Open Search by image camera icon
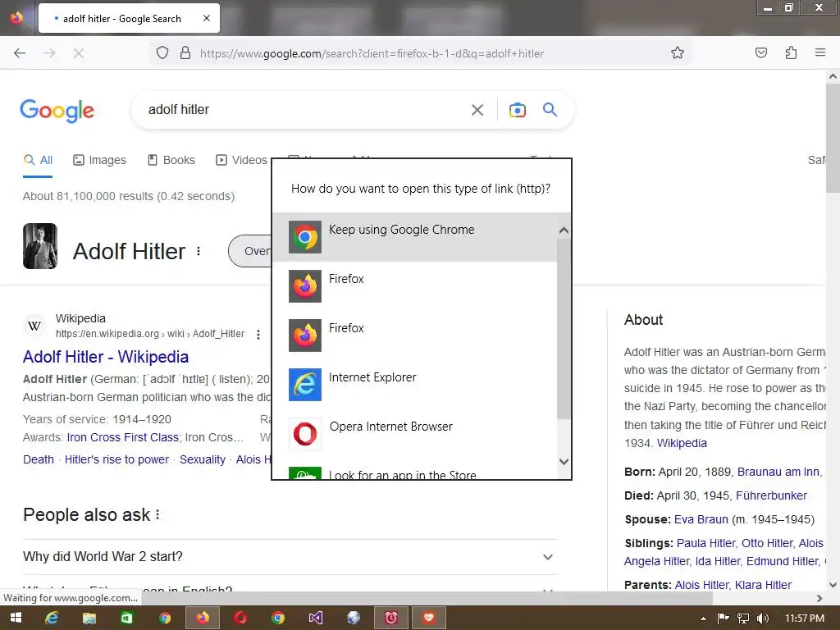The height and width of the screenshot is (630, 840). 518,110
